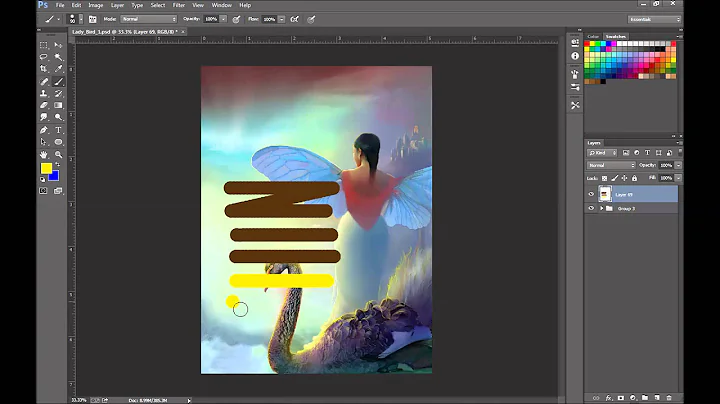The height and width of the screenshot is (404, 720).
Task: Open the Layer menu
Action: pos(118,5)
